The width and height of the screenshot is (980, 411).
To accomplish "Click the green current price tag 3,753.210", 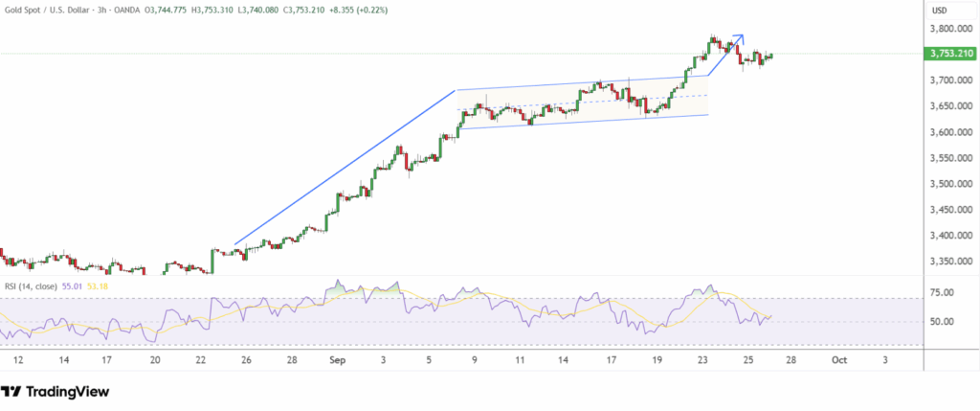I will [x=945, y=54].
